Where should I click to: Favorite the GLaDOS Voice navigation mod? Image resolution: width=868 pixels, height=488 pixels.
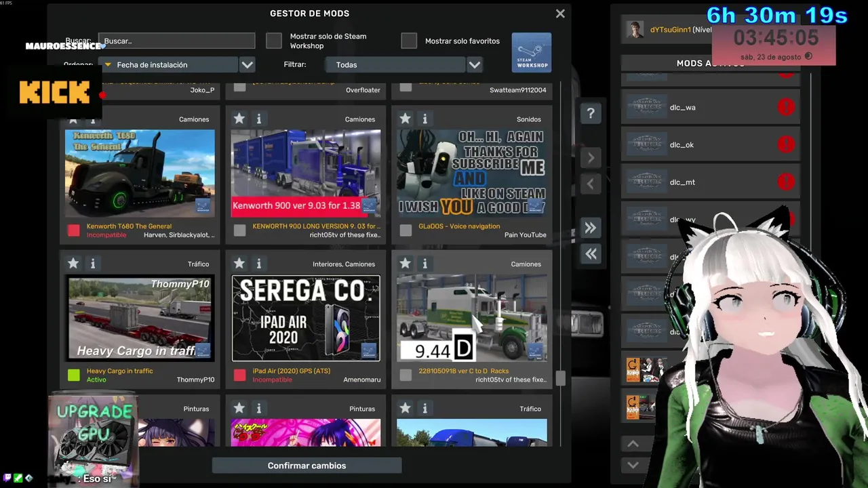(x=405, y=119)
